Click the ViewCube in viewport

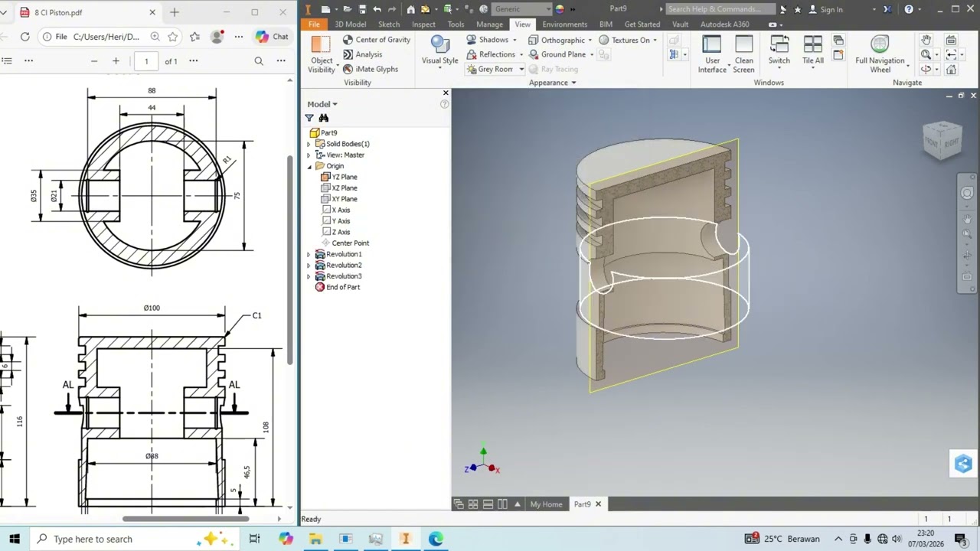tap(942, 140)
